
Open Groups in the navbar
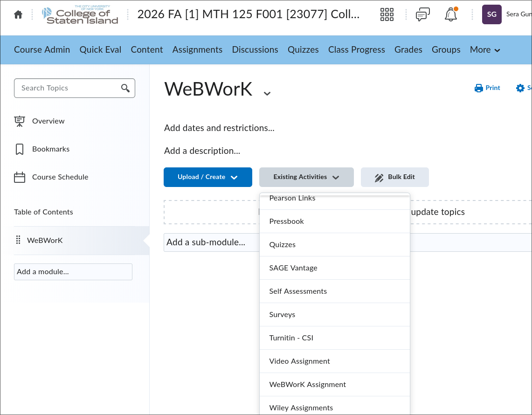(446, 50)
